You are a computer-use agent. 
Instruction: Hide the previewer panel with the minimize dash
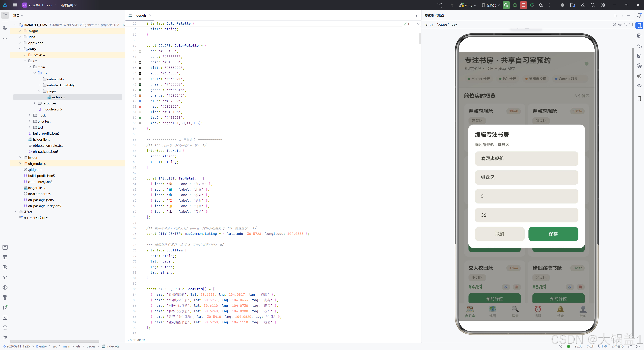[x=629, y=15]
